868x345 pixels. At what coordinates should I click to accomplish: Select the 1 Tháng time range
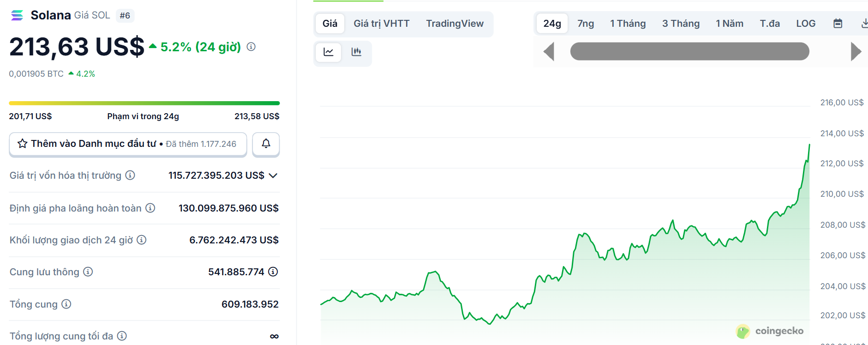pyautogui.click(x=628, y=24)
